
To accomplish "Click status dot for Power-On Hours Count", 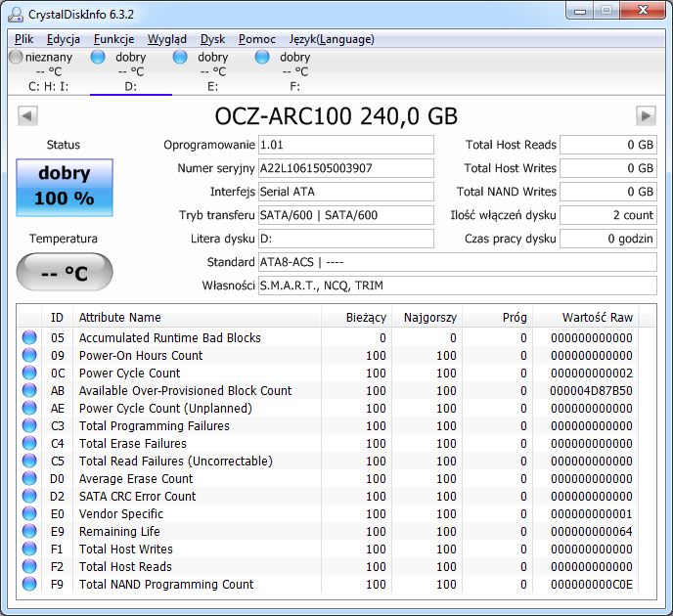I will [29, 355].
